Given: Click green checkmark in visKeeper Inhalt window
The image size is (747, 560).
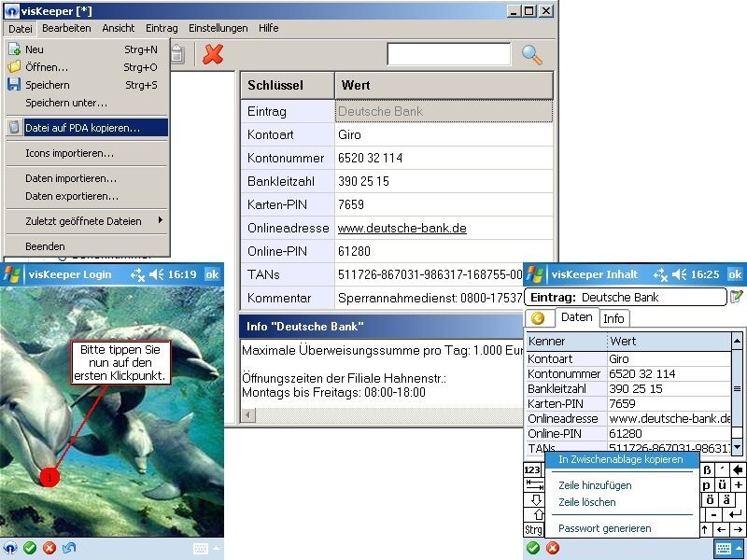Looking at the screenshot, I should pyautogui.click(x=533, y=548).
